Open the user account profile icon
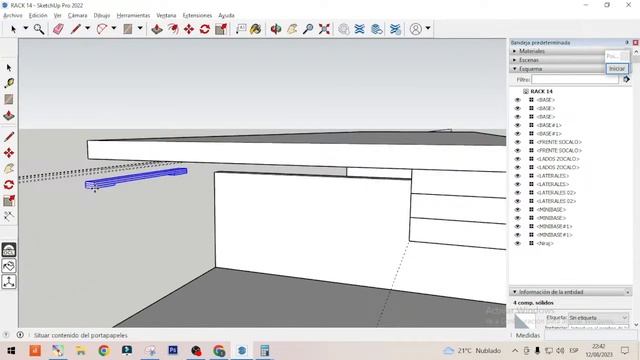 pos(416,29)
